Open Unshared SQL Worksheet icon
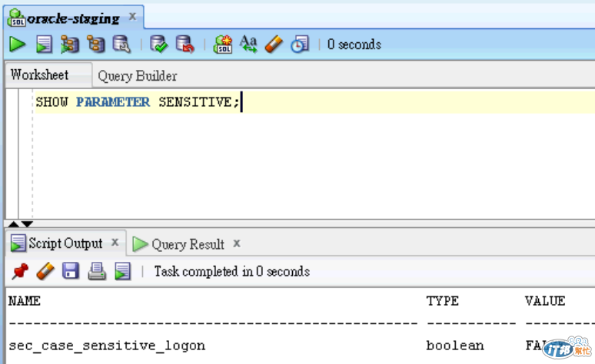The width and height of the screenshot is (595, 364). coord(223,45)
